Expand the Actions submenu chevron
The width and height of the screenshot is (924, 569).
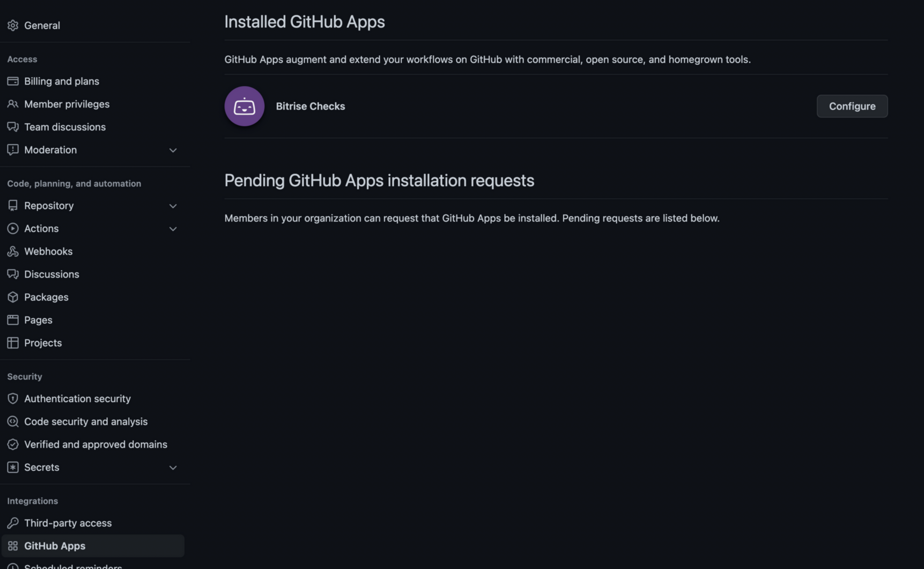point(173,229)
